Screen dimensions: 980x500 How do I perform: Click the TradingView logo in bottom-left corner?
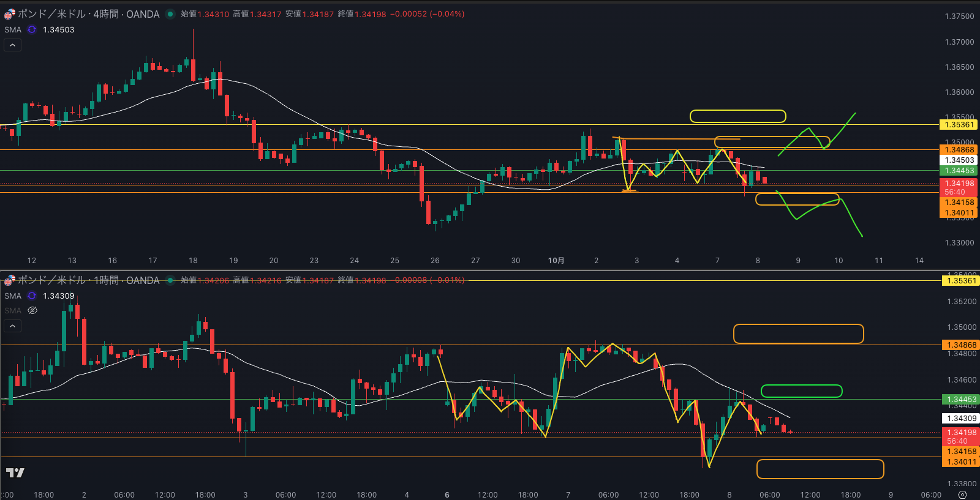[15, 472]
